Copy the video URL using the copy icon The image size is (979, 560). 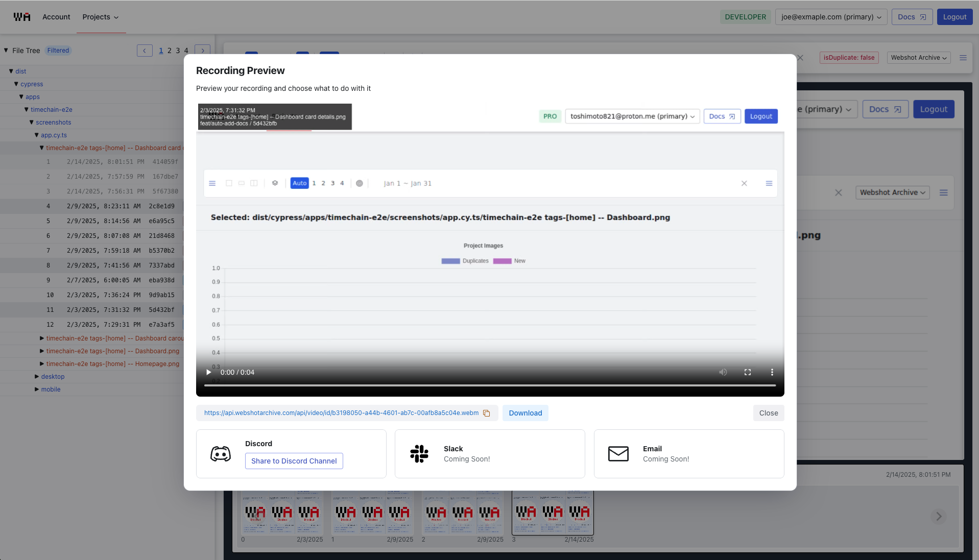(486, 413)
